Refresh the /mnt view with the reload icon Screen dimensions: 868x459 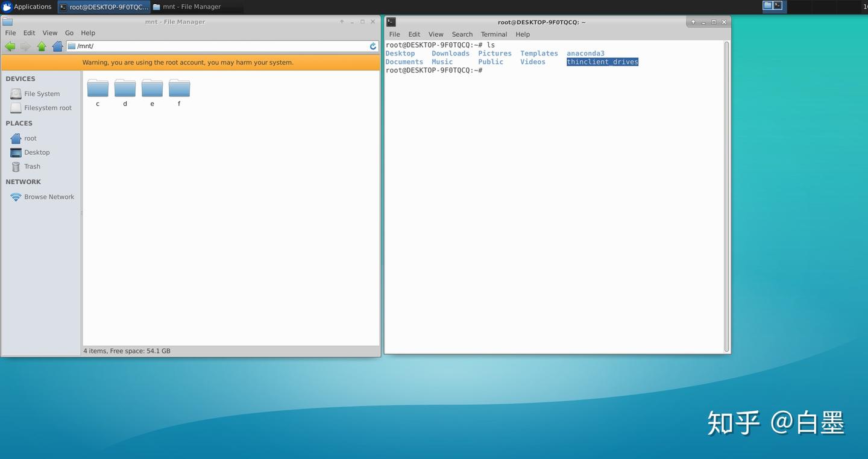pos(372,46)
